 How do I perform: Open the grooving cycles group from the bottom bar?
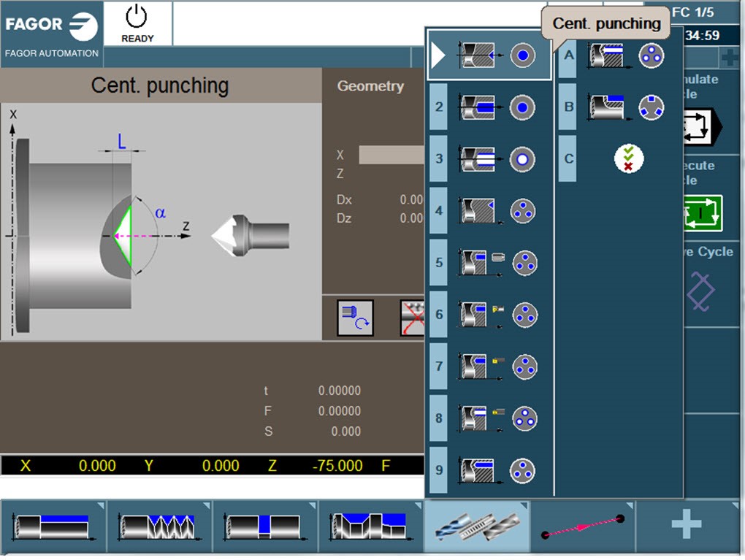point(264,526)
